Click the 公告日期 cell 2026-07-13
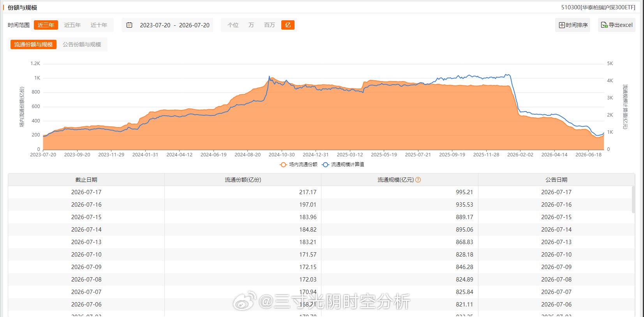 pyautogui.click(x=556, y=242)
